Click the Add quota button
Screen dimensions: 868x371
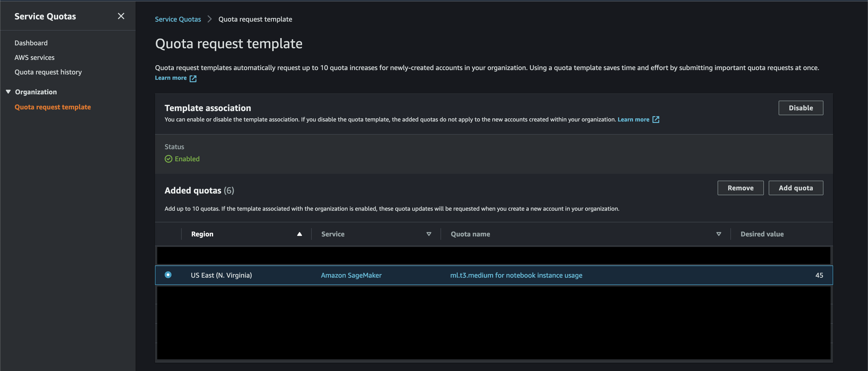[796, 188]
